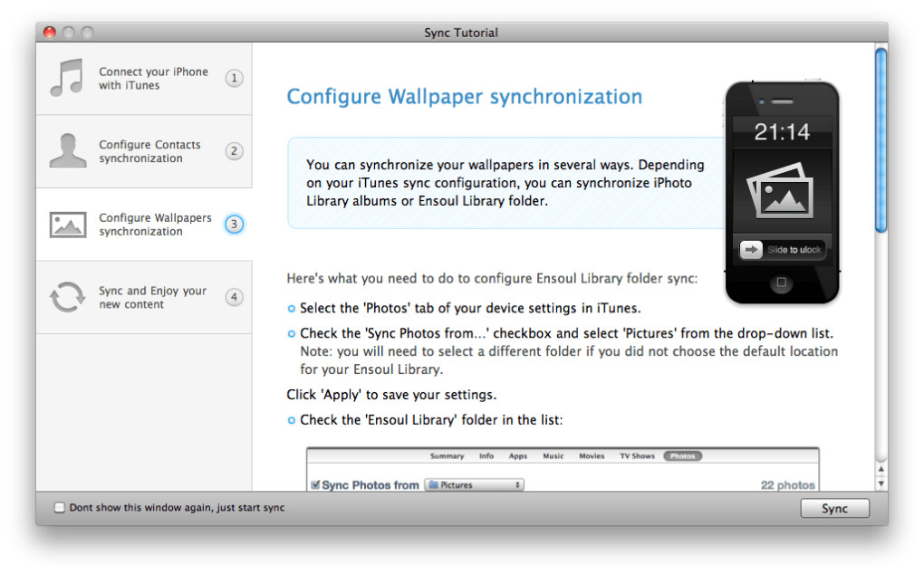Click the text "Click 'Apply' to save your settings."

391,395
